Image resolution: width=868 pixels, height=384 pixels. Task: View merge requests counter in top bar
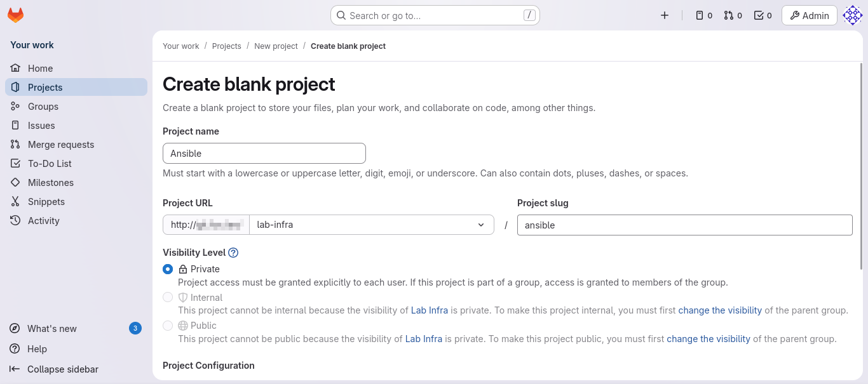tap(733, 15)
